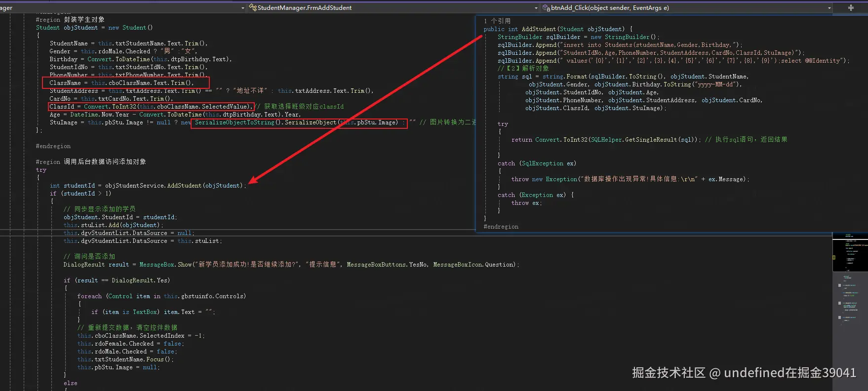Click the 'StudentIdNo = this.txtStudentIdNo' line

pyautogui.click(x=129, y=67)
